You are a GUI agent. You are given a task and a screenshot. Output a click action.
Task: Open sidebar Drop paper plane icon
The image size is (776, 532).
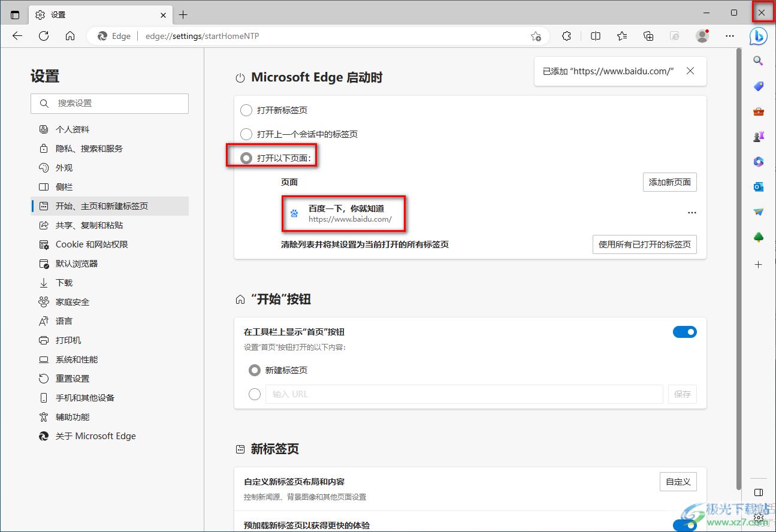tap(759, 212)
